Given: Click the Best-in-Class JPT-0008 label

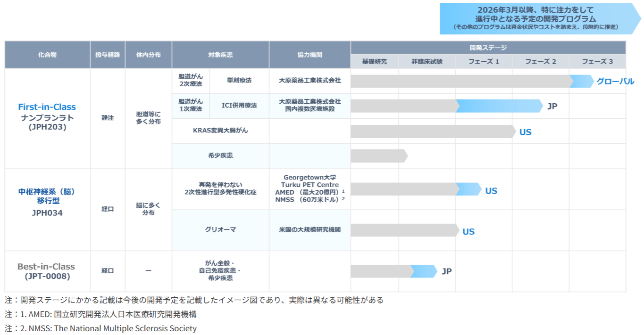Looking at the screenshot, I should [47, 271].
